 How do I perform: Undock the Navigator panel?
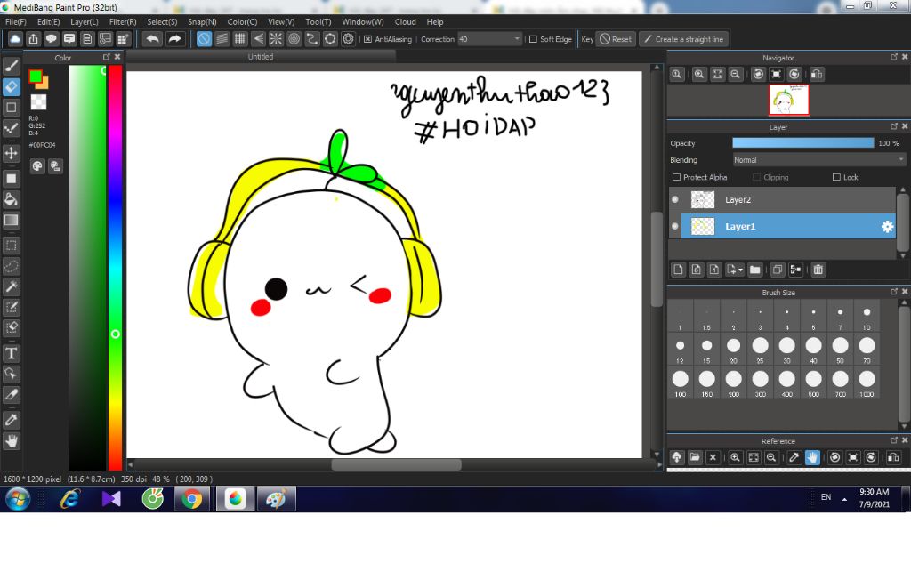894,57
